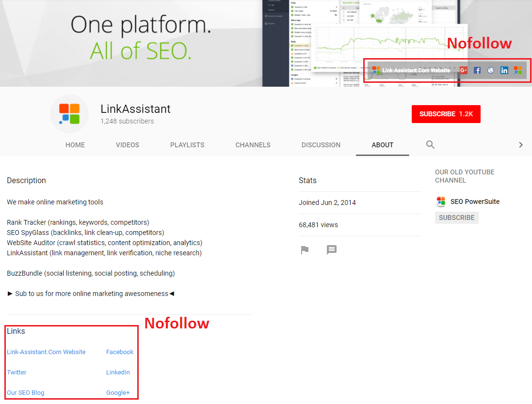Open the Twitter link under Links

tap(16, 372)
